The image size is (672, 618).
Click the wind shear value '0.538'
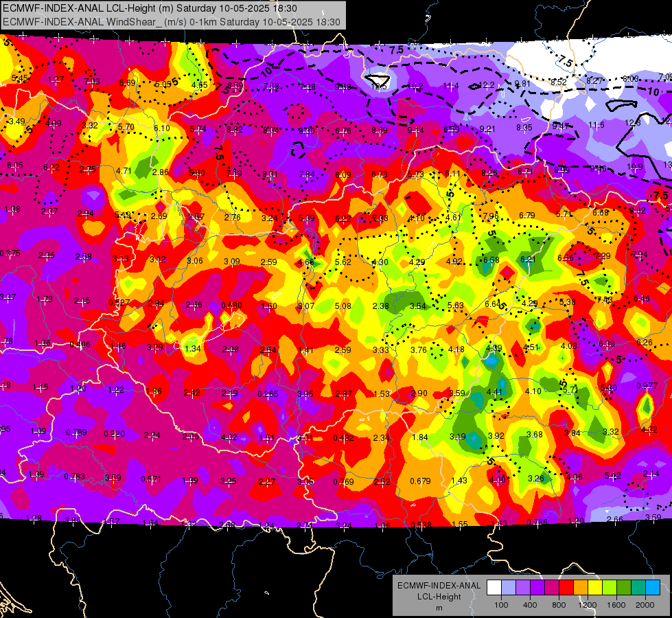(421, 525)
